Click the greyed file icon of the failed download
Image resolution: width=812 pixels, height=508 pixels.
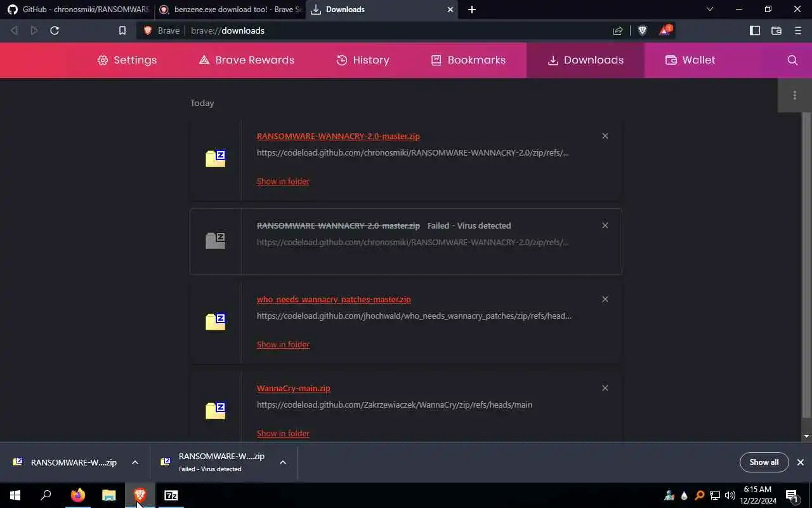[x=216, y=241]
